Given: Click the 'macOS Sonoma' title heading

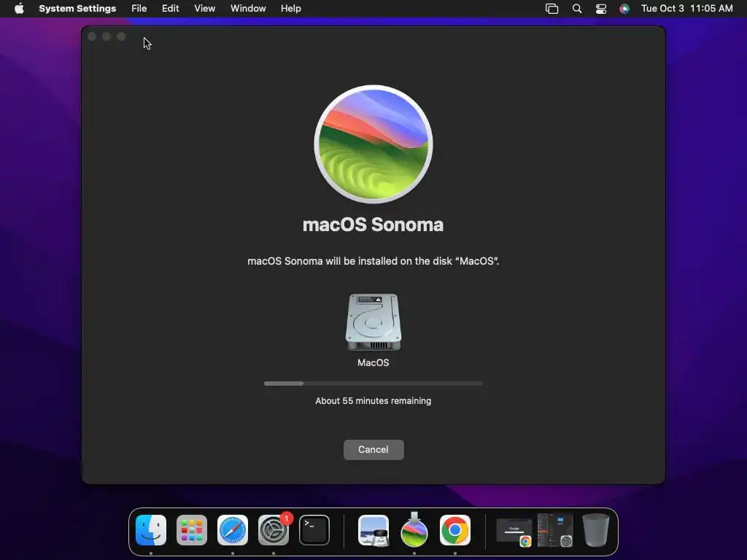Looking at the screenshot, I should tap(373, 225).
